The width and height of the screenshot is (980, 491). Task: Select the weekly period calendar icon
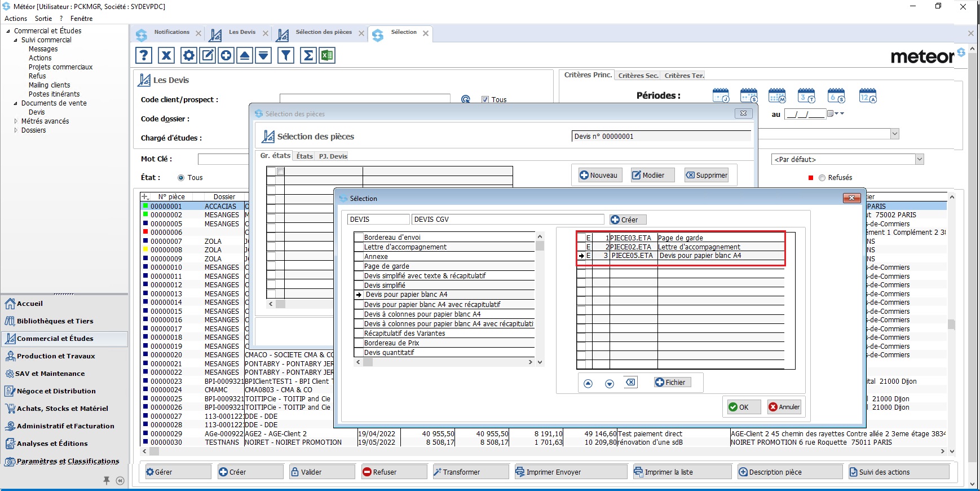pos(749,95)
